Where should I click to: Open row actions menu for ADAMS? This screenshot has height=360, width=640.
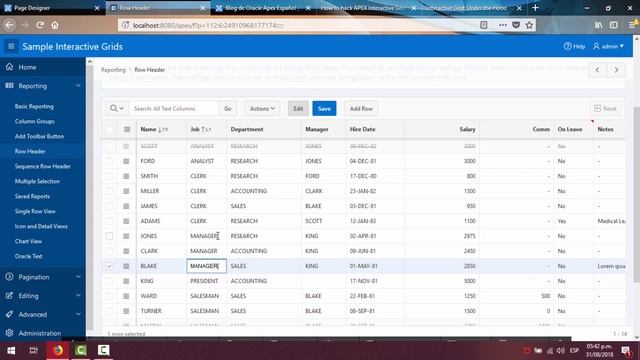point(126,221)
